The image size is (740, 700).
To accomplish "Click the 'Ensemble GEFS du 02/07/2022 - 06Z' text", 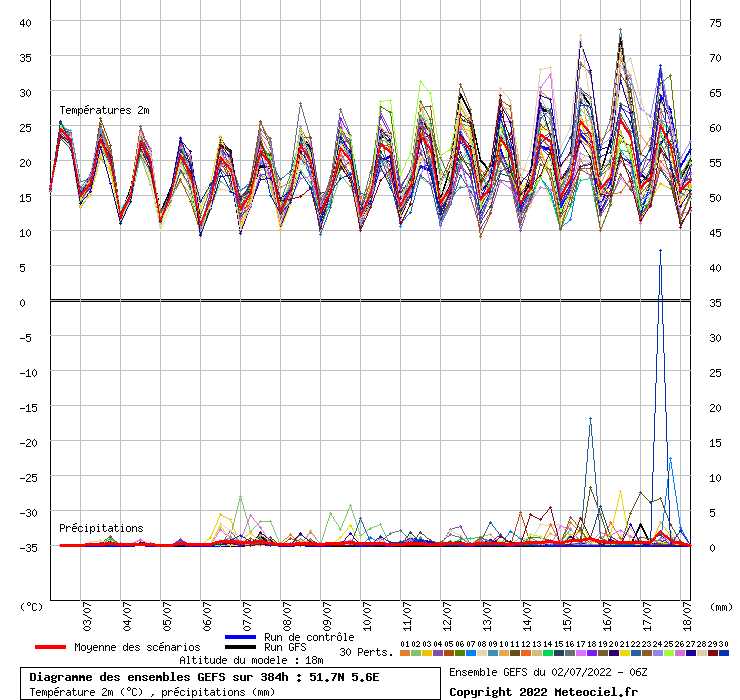I will pos(548,672).
